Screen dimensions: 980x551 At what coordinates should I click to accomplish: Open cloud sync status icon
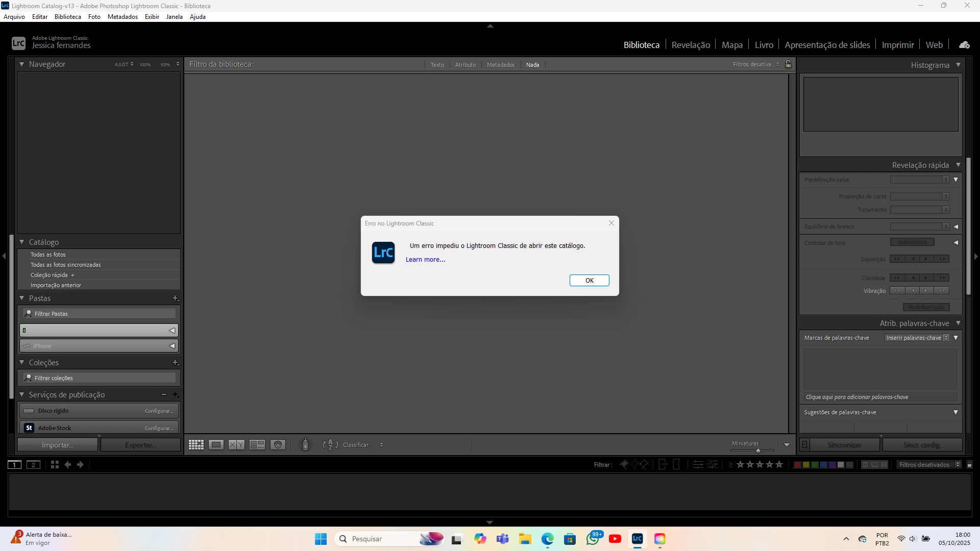964,45
